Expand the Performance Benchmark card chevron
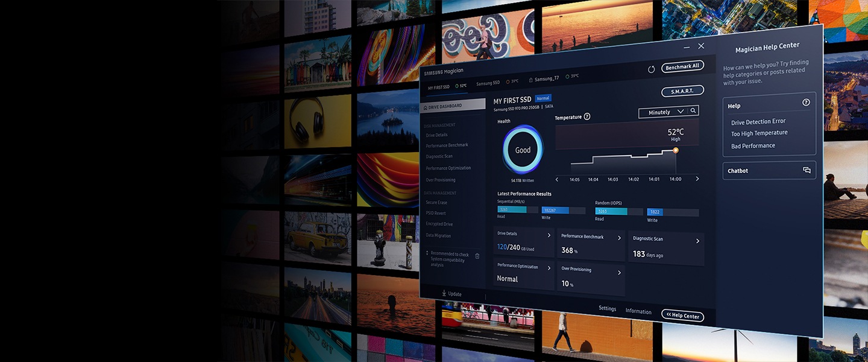This screenshot has height=362, width=868. coord(620,238)
